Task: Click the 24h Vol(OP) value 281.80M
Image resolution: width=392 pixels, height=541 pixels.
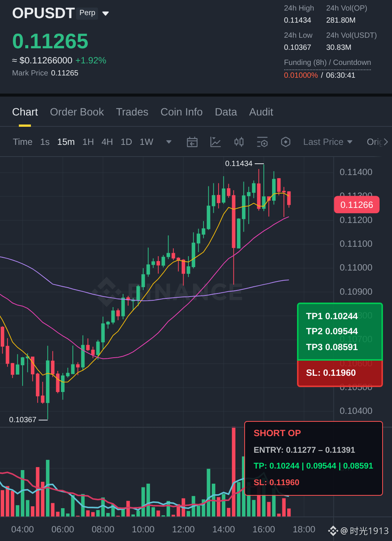Action: pyautogui.click(x=341, y=20)
